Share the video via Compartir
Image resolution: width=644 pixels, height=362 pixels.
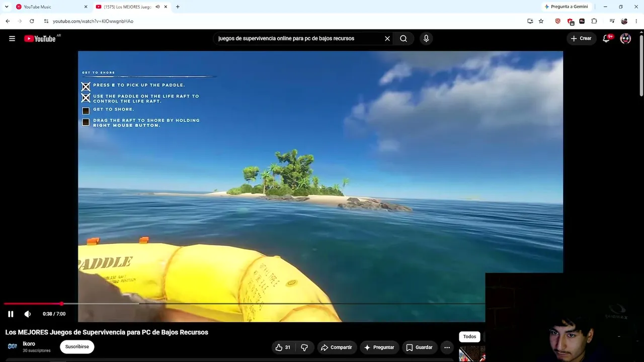(337, 347)
